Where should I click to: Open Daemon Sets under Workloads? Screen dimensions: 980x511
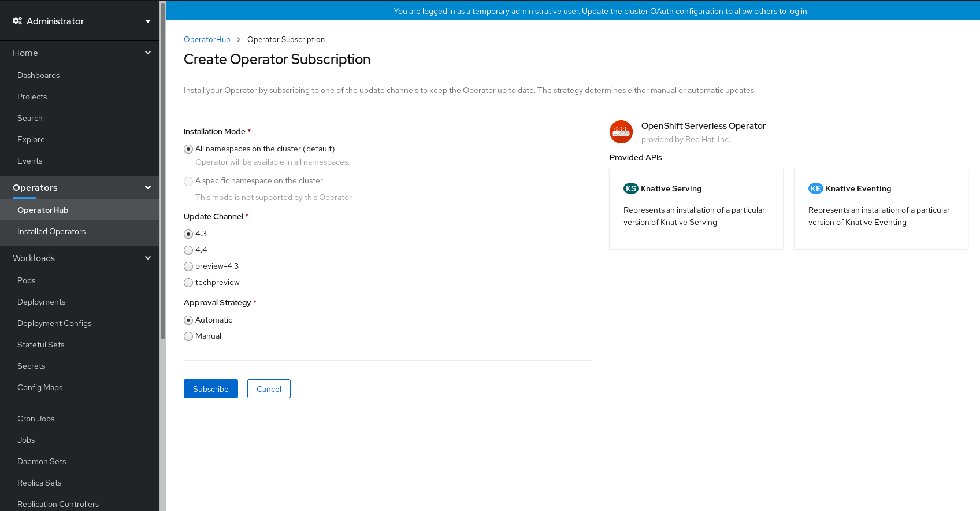[x=42, y=461]
